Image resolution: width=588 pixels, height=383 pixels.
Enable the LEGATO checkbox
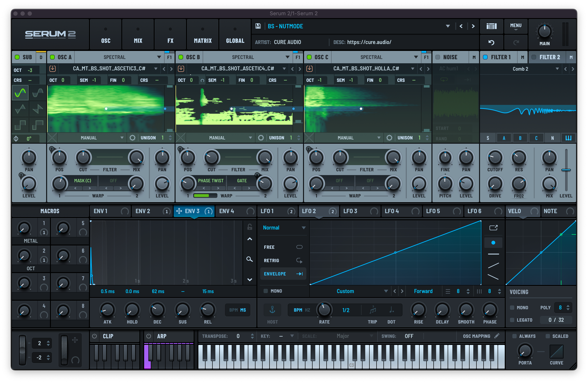(x=512, y=320)
